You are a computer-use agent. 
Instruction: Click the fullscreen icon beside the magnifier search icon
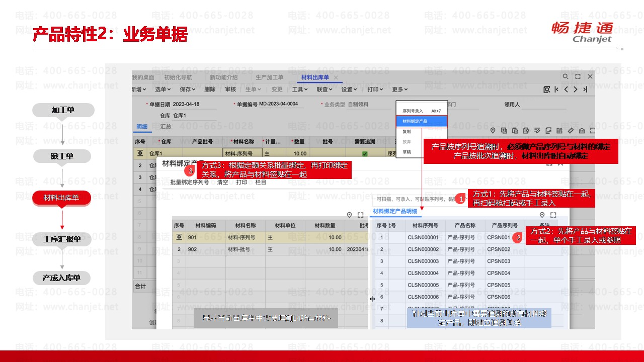coord(578,77)
